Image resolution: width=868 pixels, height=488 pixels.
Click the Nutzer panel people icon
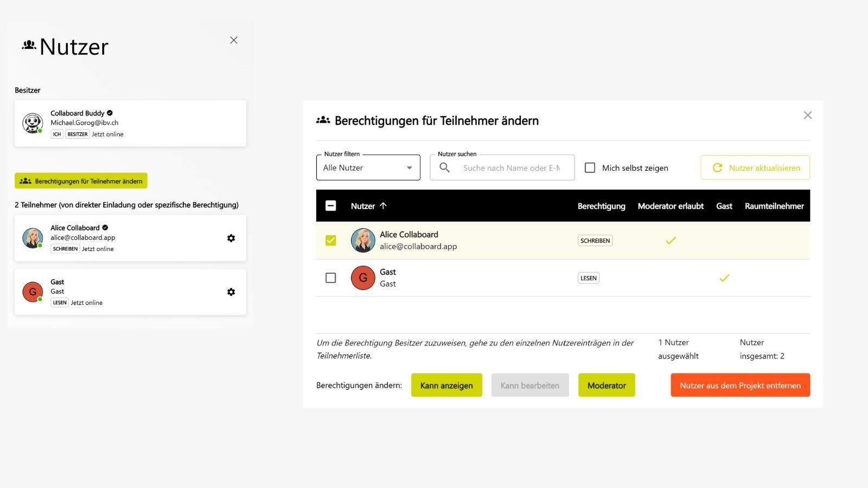tap(29, 46)
